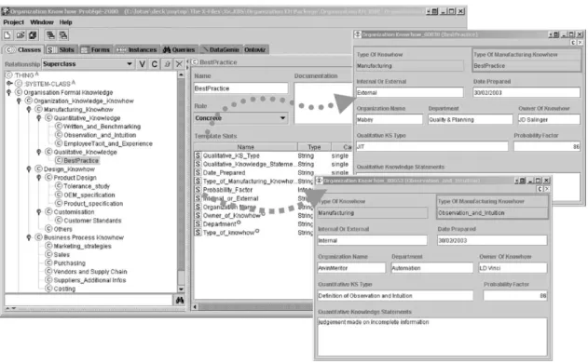Collapse the Product Design node
This screenshot has height=364, width=588.
coord(38,178)
